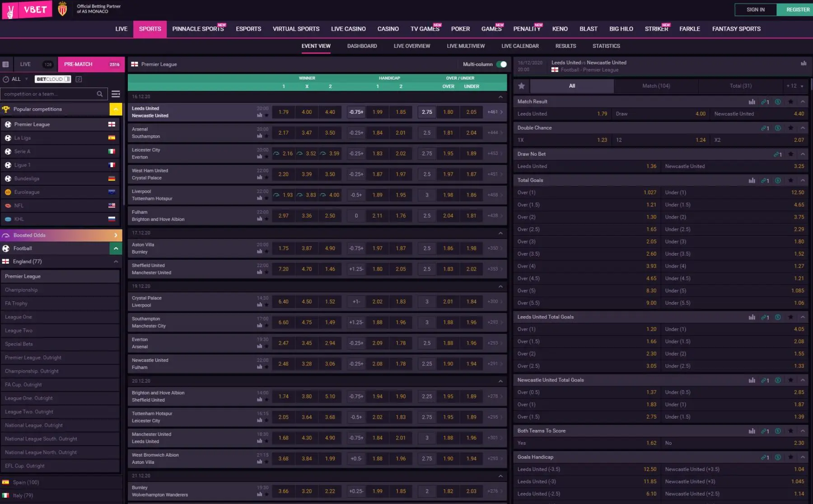Open the DASHBOARD tab

362,46
